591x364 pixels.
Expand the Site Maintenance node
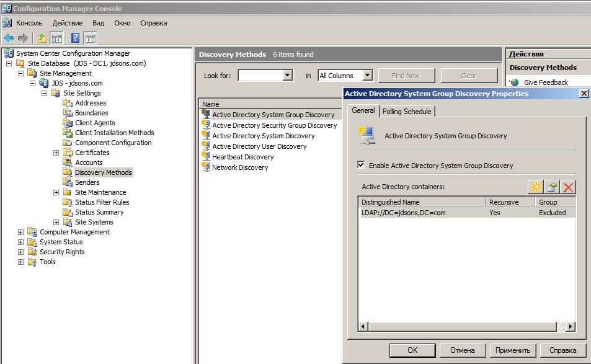point(56,192)
